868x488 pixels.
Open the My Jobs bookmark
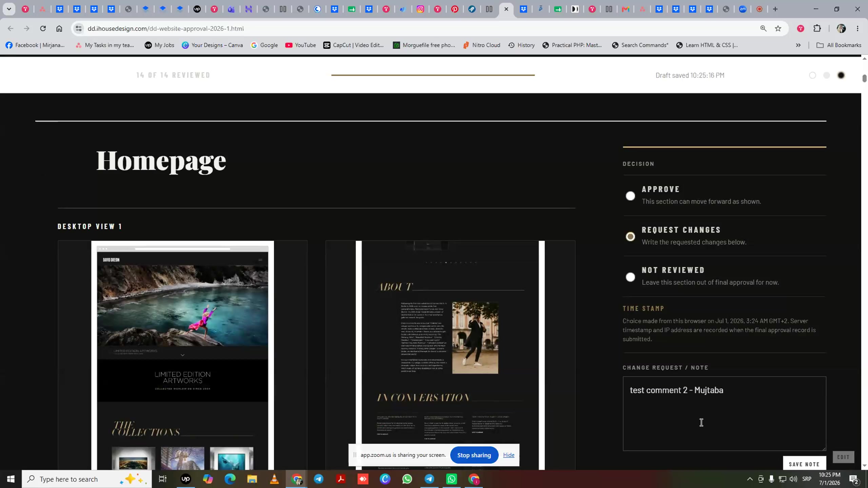(159, 45)
